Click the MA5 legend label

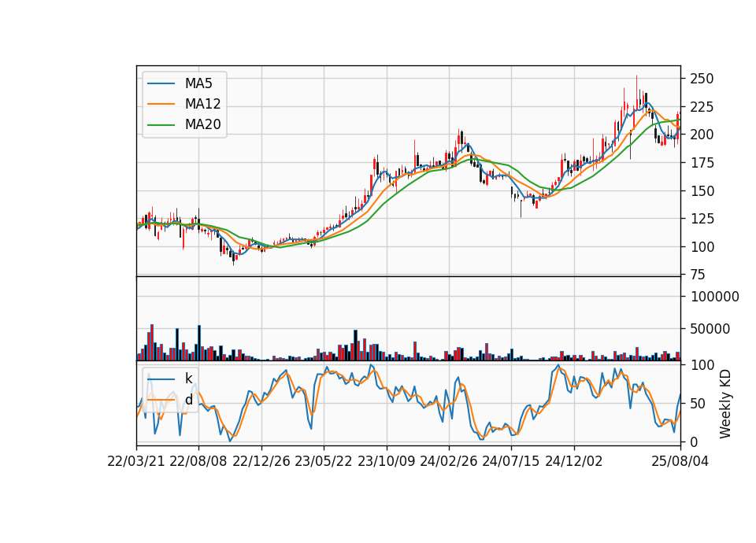coord(198,83)
